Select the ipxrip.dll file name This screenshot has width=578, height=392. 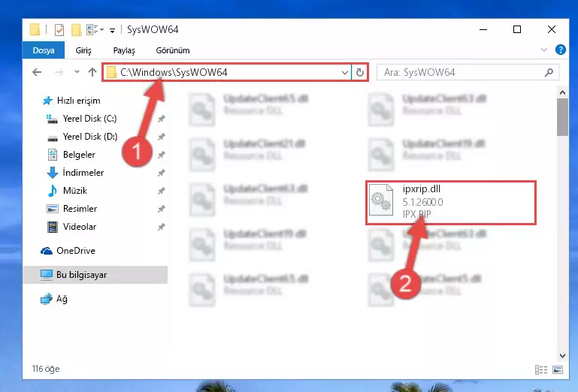[422, 189]
